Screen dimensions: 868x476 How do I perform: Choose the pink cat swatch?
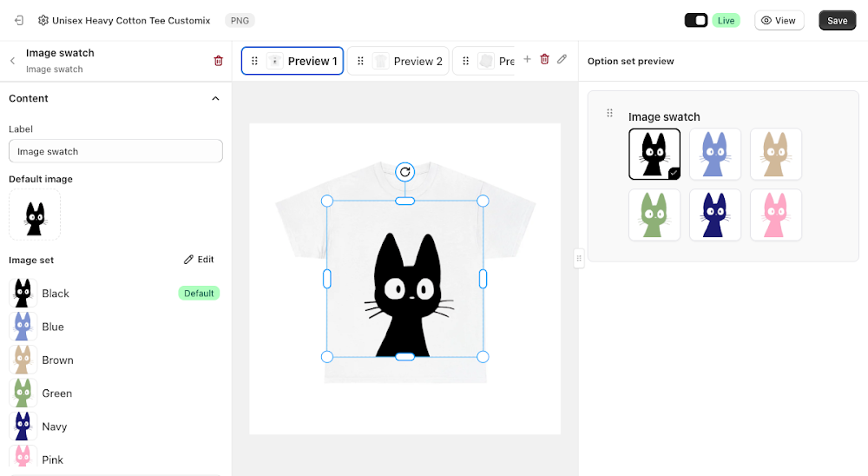[775, 215]
